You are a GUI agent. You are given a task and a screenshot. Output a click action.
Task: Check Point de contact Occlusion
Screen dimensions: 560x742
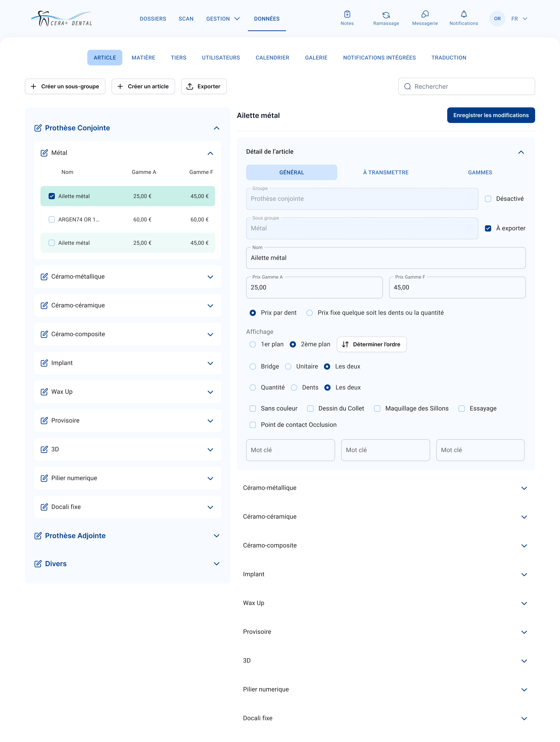pos(253,425)
